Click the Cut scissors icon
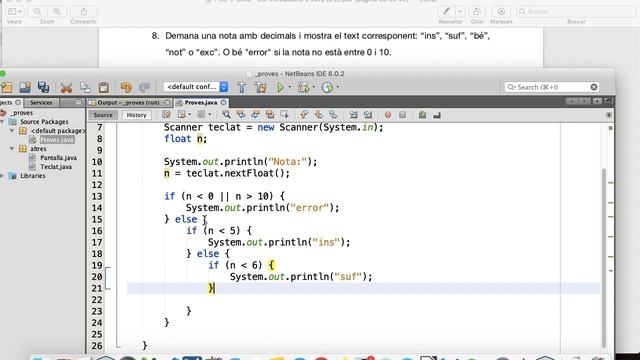 (66, 87)
